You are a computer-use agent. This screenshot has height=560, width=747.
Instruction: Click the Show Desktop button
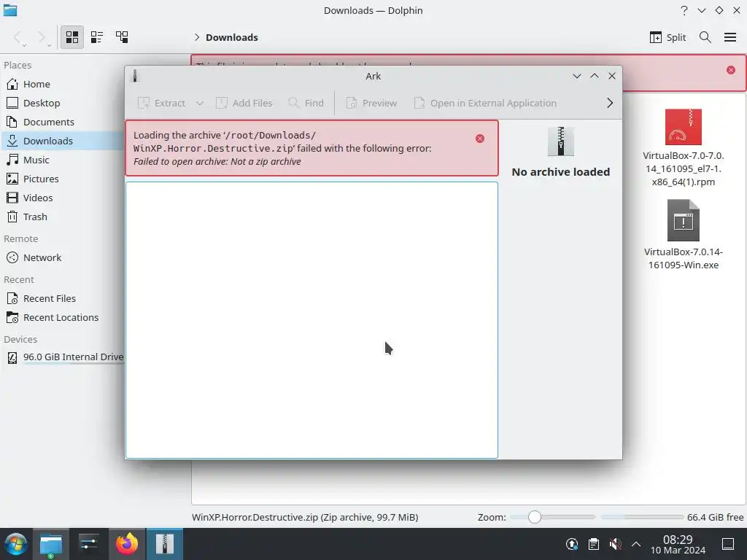(x=728, y=544)
